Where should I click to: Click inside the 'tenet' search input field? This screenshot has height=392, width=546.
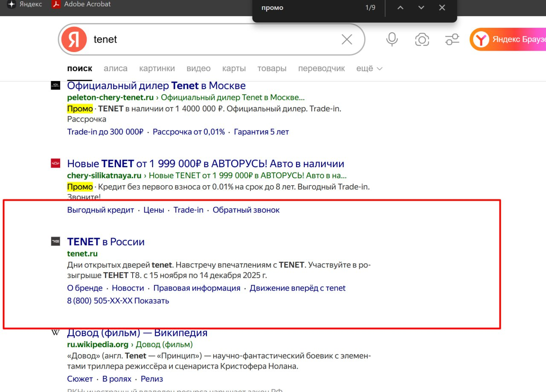pyautogui.click(x=213, y=40)
